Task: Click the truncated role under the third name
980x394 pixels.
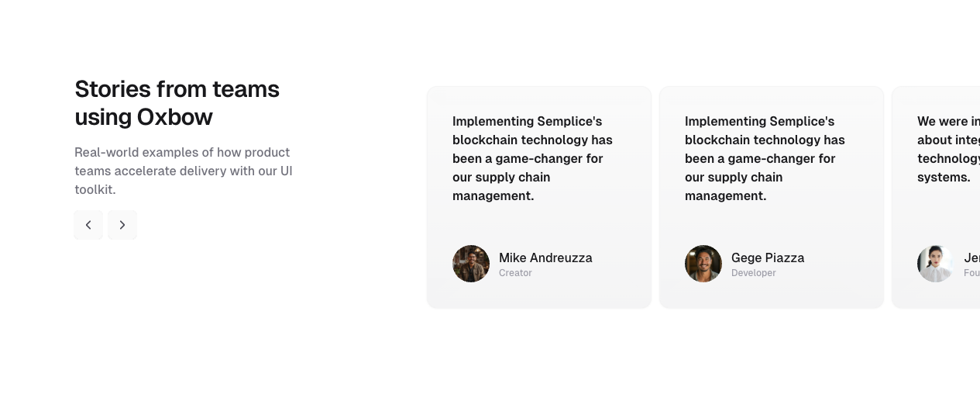Action: pyautogui.click(x=971, y=273)
